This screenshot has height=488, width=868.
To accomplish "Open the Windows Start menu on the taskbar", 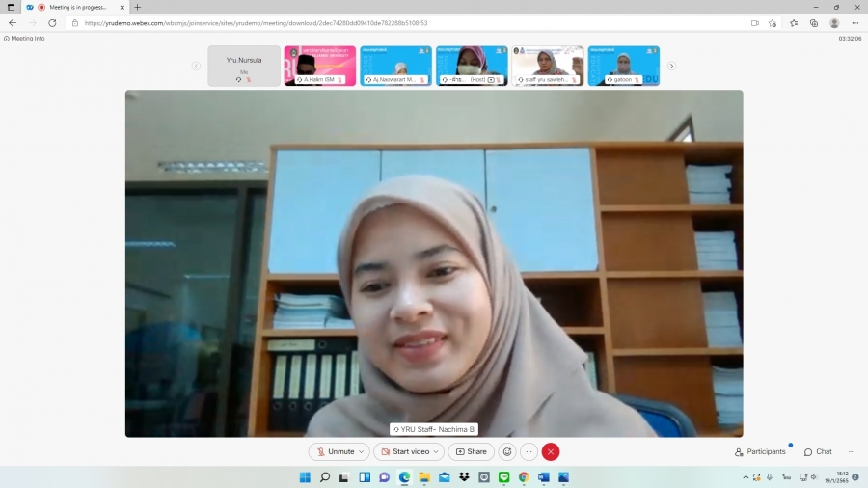I will click(x=305, y=477).
